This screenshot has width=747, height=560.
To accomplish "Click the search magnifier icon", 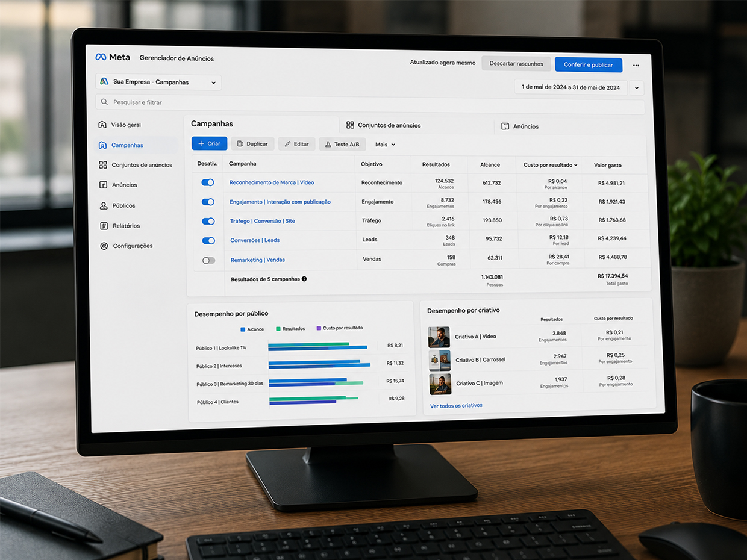I will (x=105, y=102).
